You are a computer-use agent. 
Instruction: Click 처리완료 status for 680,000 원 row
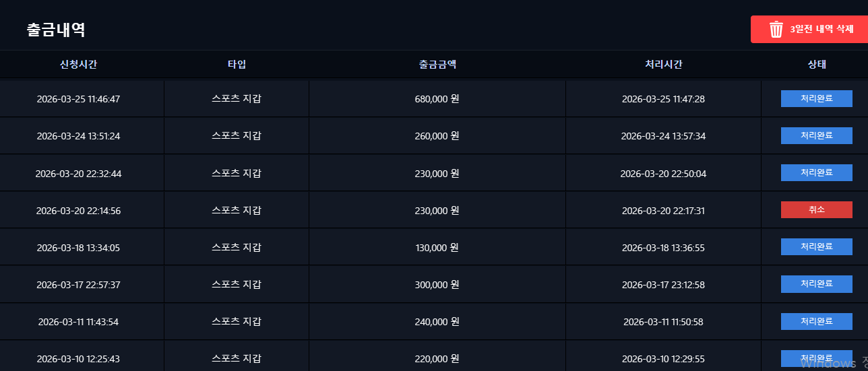click(x=817, y=99)
